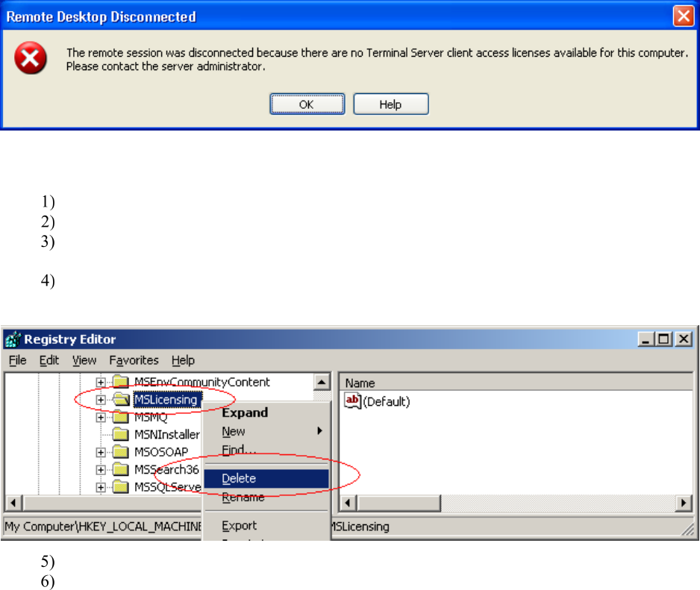Minimize the Registry Editor window
Screen dimensions: 700x590
coord(646,339)
